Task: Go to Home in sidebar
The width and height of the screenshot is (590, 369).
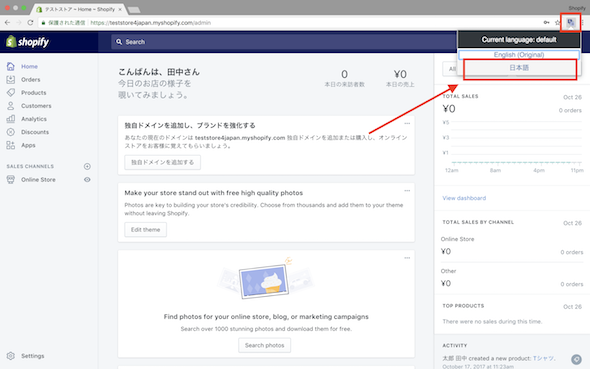Action: coord(29,66)
